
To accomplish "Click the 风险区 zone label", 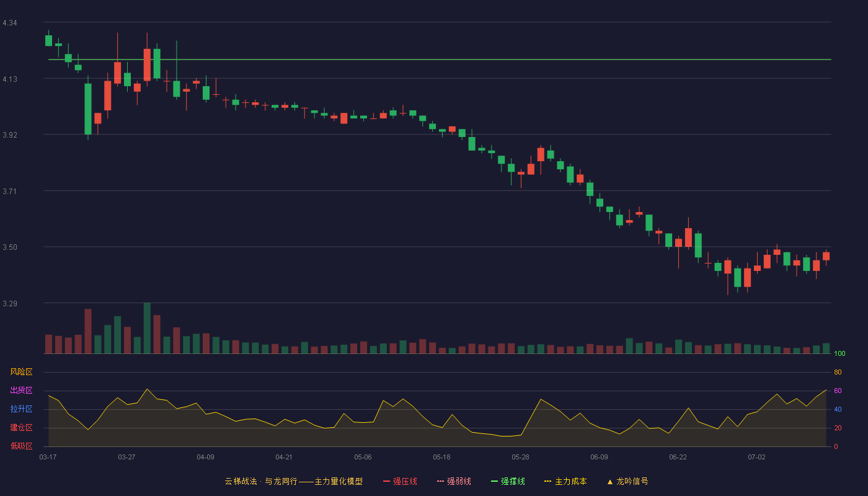I will (22, 372).
